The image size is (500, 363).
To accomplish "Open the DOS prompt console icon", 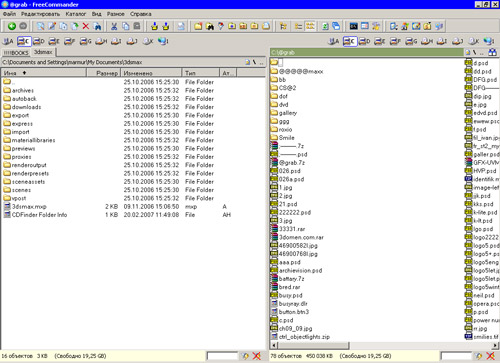I will pyautogui.click(x=354, y=26).
